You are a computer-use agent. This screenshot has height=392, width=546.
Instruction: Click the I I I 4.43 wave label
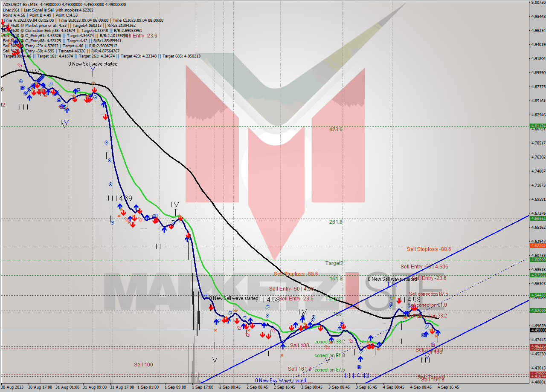pos(357,375)
